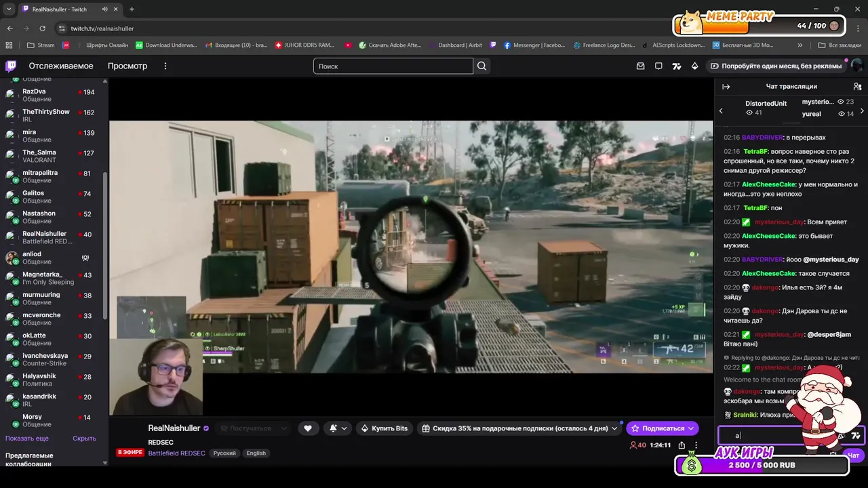
Task: Switch to the Просмотр tab
Action: tap(127, 66)
